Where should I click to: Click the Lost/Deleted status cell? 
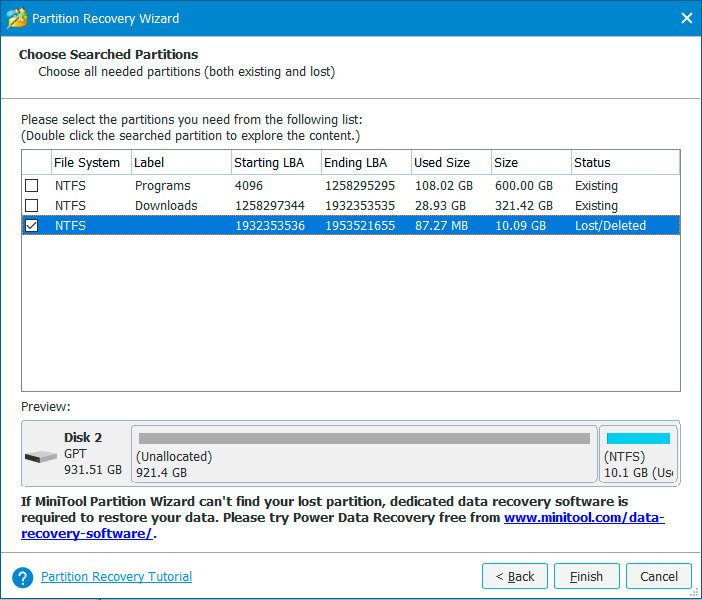point(610,226)
